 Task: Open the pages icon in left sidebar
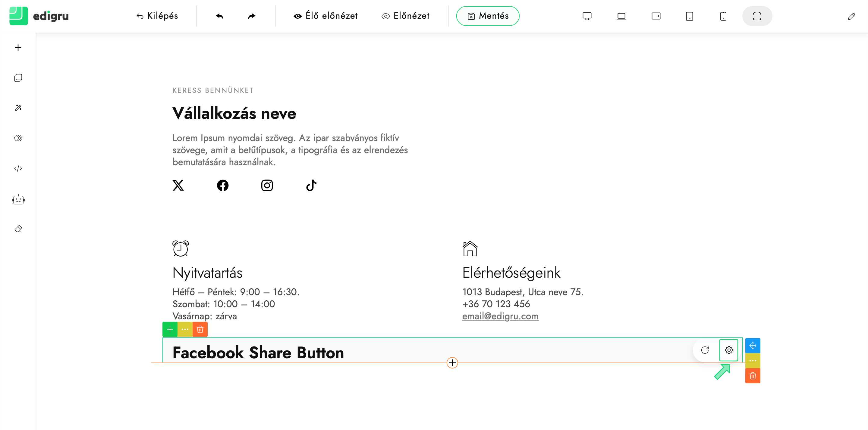pyautogui.click(x=18, y=78)
